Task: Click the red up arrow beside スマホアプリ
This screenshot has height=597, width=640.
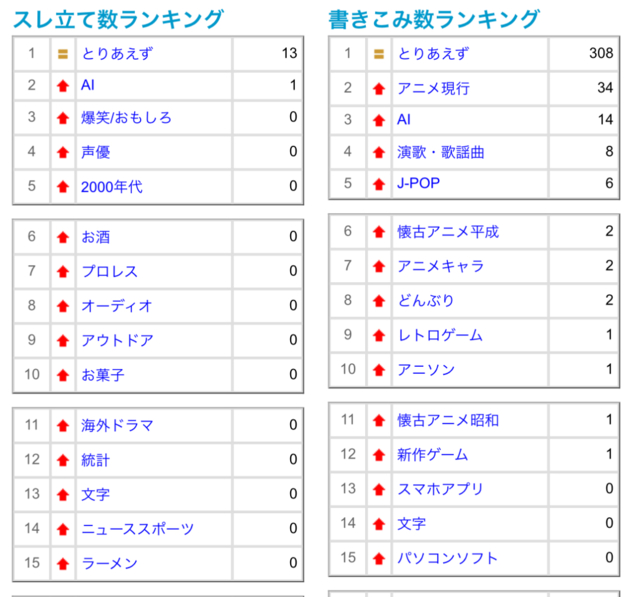Action: click(379, 489)
